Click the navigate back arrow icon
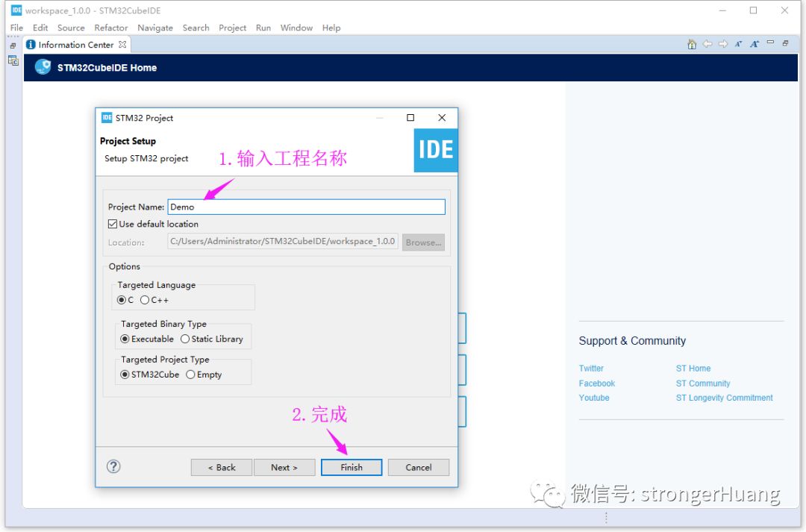806x532 pixels. [x=707, y=44]
